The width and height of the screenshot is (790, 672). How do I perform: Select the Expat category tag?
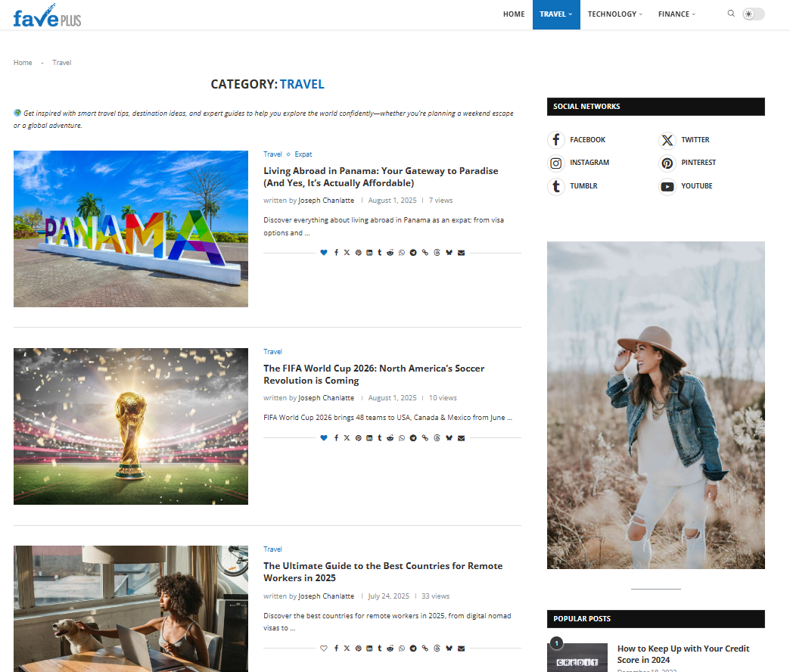pyautogui.click(x=303, y=154)
